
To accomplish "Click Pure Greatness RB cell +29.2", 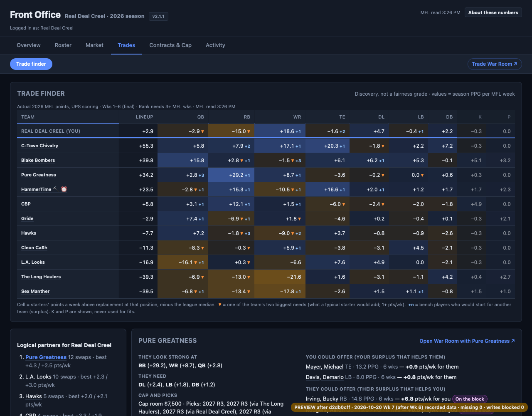I will (x=231, y=175).
